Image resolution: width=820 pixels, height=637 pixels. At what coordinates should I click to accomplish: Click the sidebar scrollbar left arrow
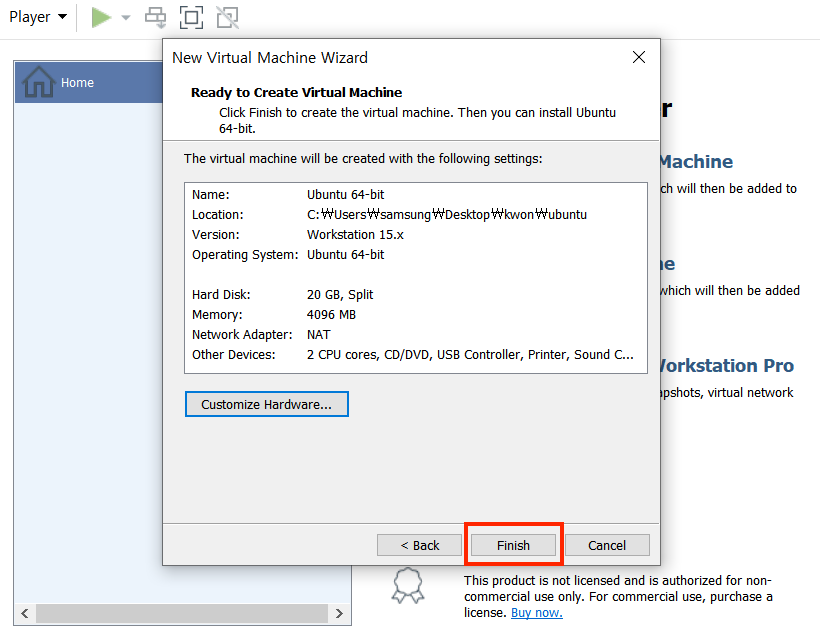[25, 613]
